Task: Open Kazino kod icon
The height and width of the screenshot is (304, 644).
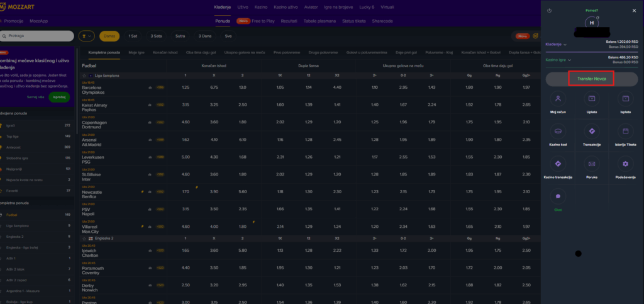Action: click(x=558, y=132)
